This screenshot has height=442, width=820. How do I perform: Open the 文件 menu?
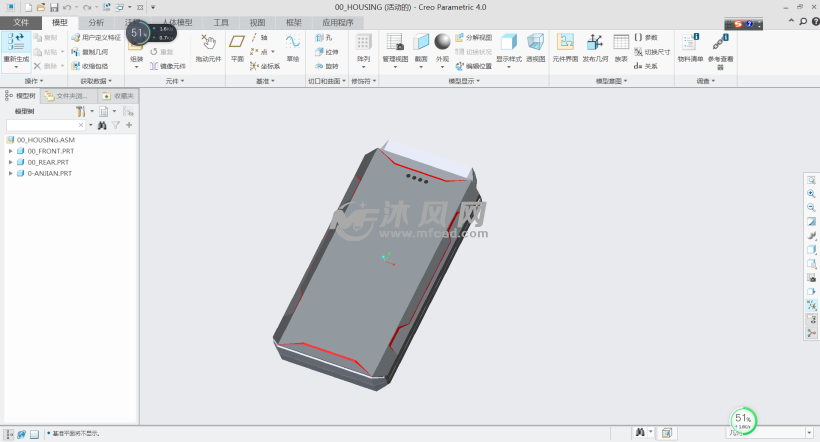click(x=21, y=21)
